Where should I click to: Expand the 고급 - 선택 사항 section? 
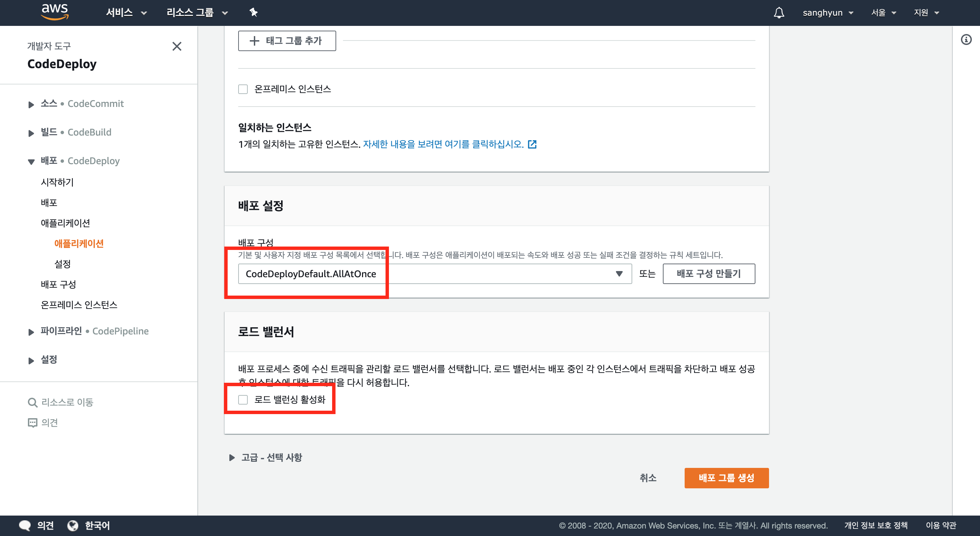pos(232,457)
